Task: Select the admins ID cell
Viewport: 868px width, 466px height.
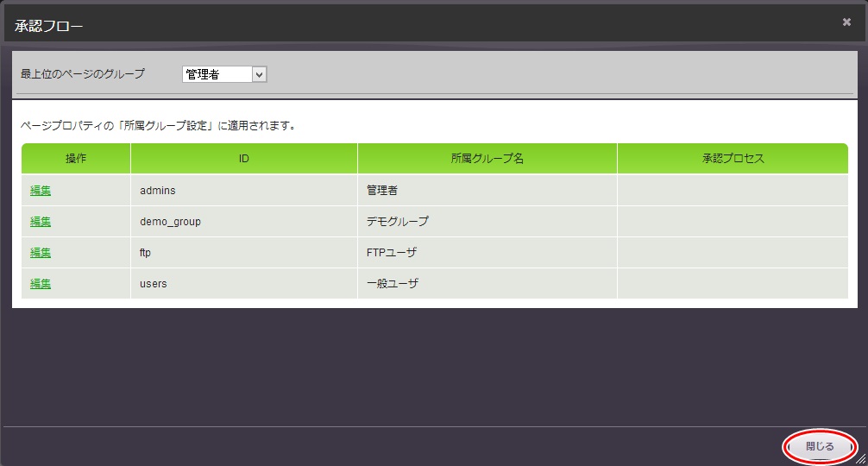Action: coord(244,191)
